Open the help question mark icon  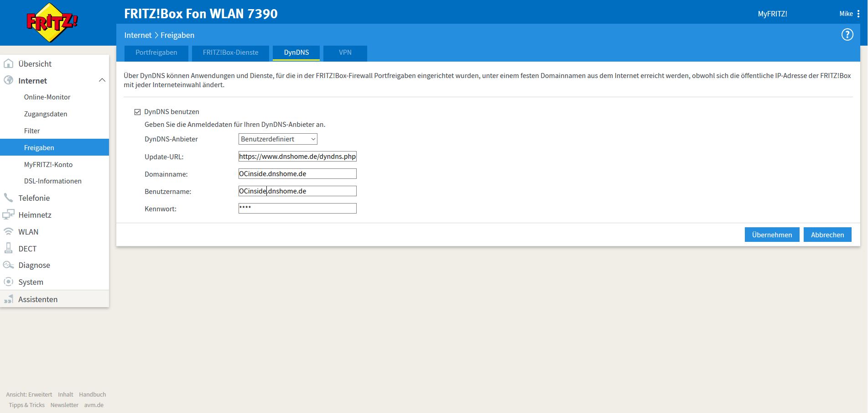point(847,35)
